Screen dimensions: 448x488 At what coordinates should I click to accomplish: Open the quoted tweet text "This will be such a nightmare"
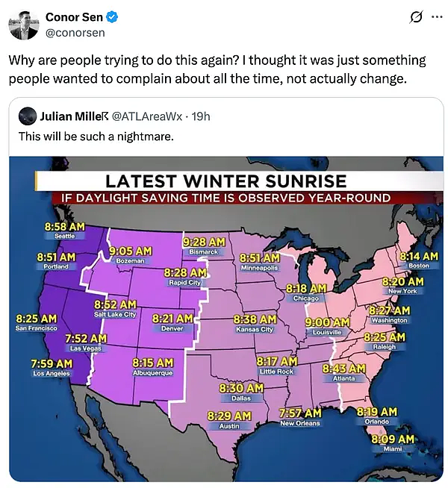pos(96,137)
